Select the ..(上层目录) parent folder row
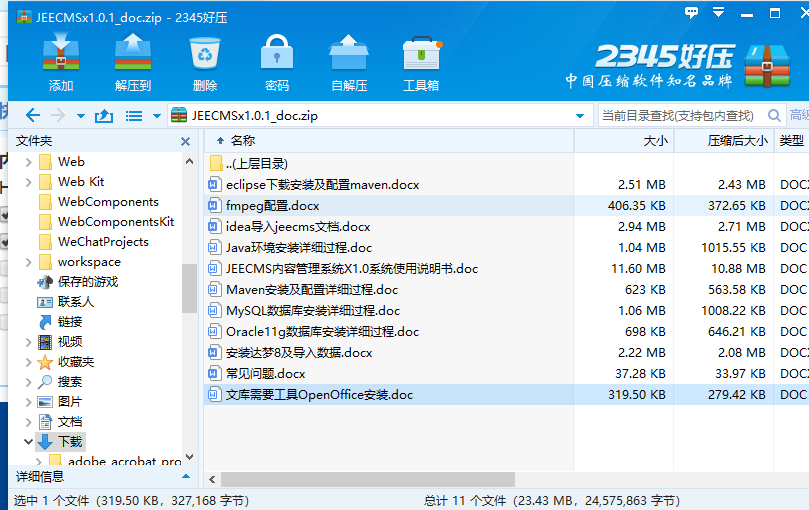This screenshot has height=510, width=809. pyautogui.click(x=256, y=164)
